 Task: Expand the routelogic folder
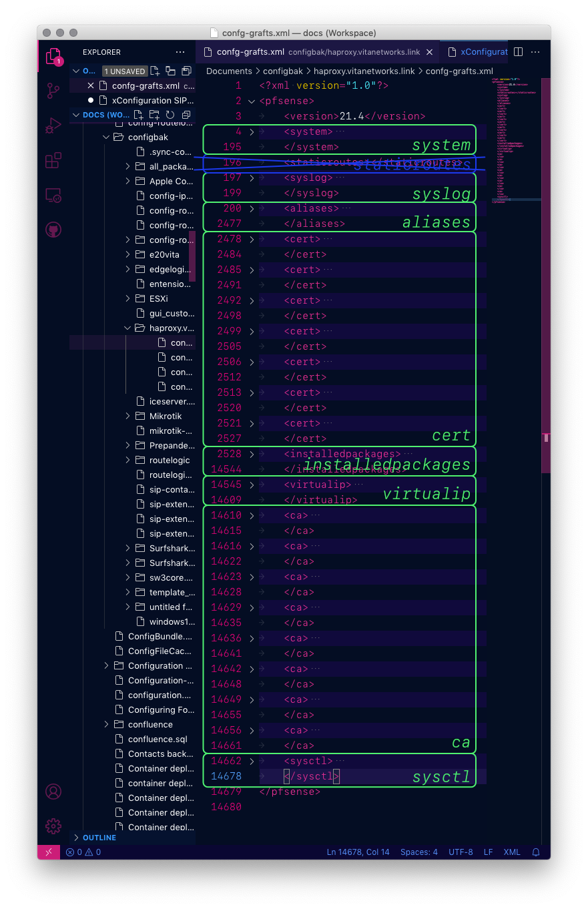click(127, 461)
